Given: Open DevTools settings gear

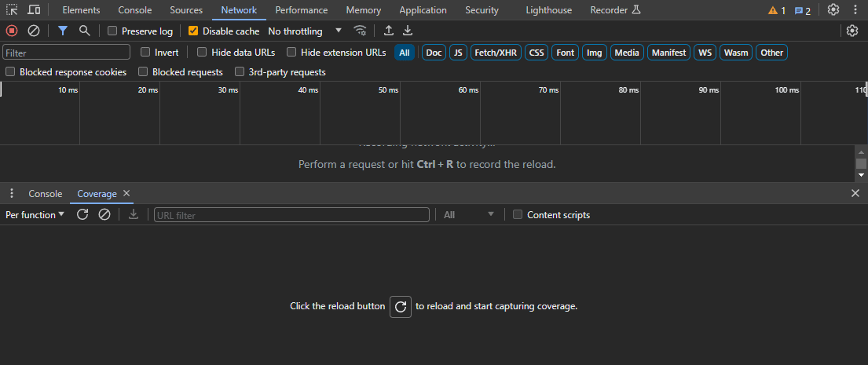Looking at the screenshot, I should tap(833, 10).
